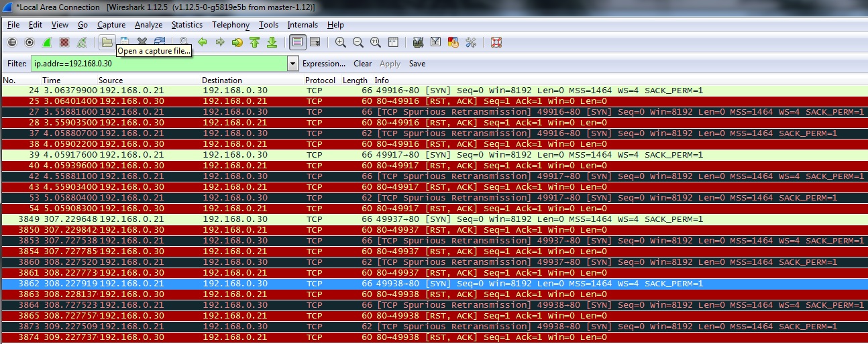
Task: Go to packet number icon
Action: click(237, 42)
